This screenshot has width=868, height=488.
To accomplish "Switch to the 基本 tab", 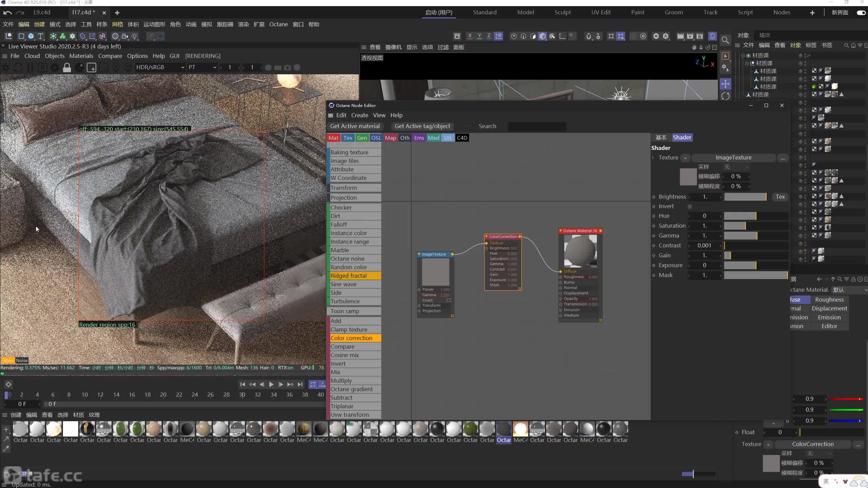I will [661, 137].
